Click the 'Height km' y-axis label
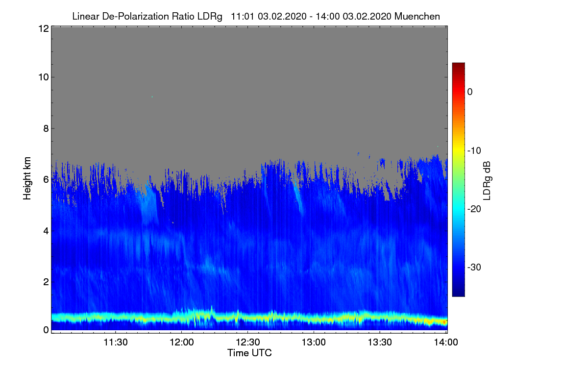 click(27, 178)
